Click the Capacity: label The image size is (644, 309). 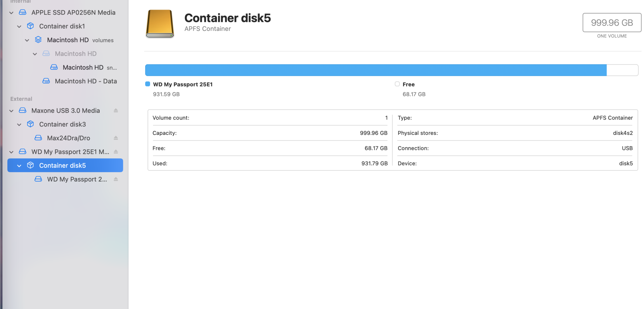click(x=165, y=133)
